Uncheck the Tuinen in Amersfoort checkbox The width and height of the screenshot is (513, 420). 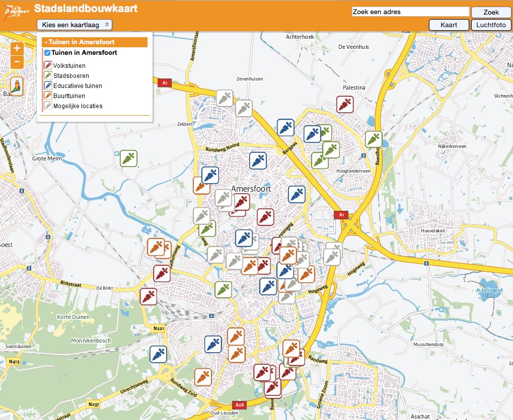pos(47,53)
